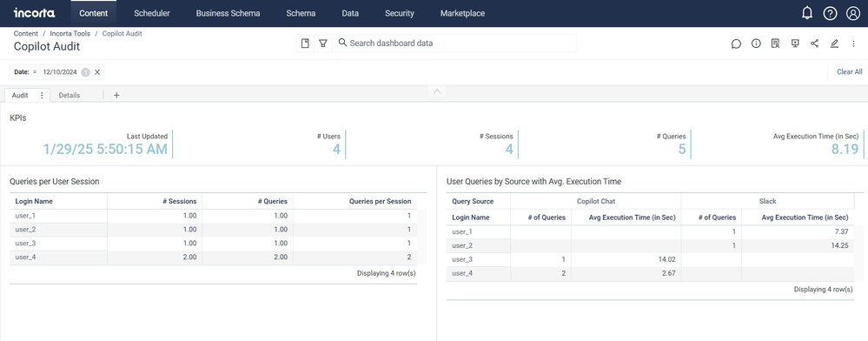Viewport: 868px width, 341px height.
Task: Start presentation mode icon
Action: pyautogui.click(x=795, y=43)
